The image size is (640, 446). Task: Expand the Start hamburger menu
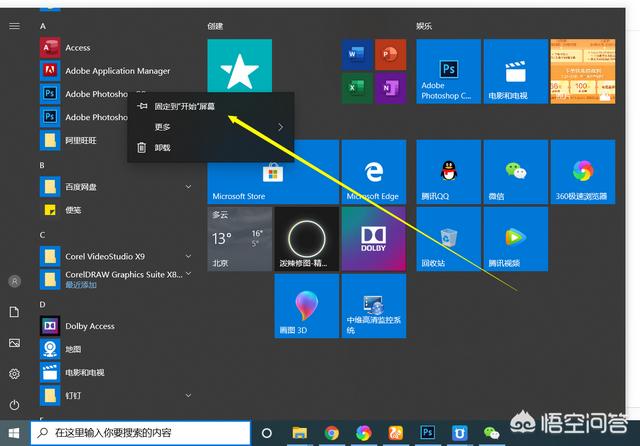tap(15, 26)
